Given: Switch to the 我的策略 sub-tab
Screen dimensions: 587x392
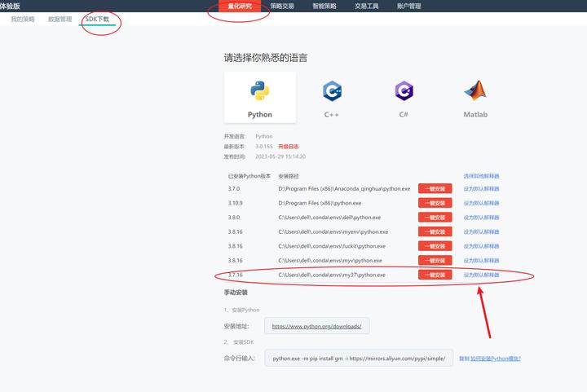Looking at the screenshot, I should point(23,19).
